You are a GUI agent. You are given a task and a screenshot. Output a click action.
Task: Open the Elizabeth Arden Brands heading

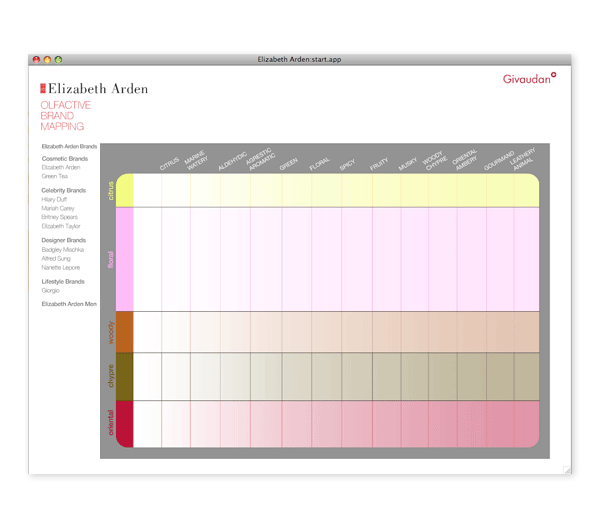tap(69, 147)
